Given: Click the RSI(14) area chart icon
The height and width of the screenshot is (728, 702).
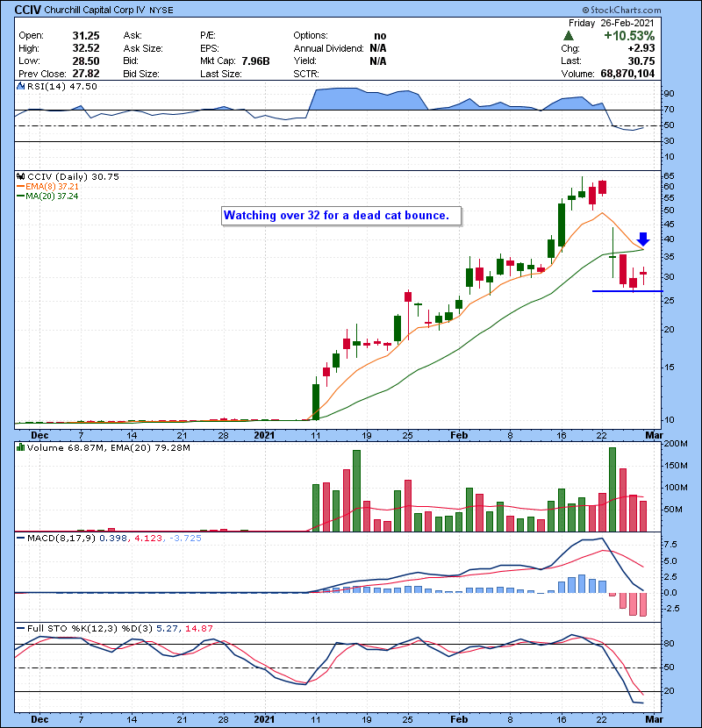Looking at the screenshot, I should click(x=20, y=86).
